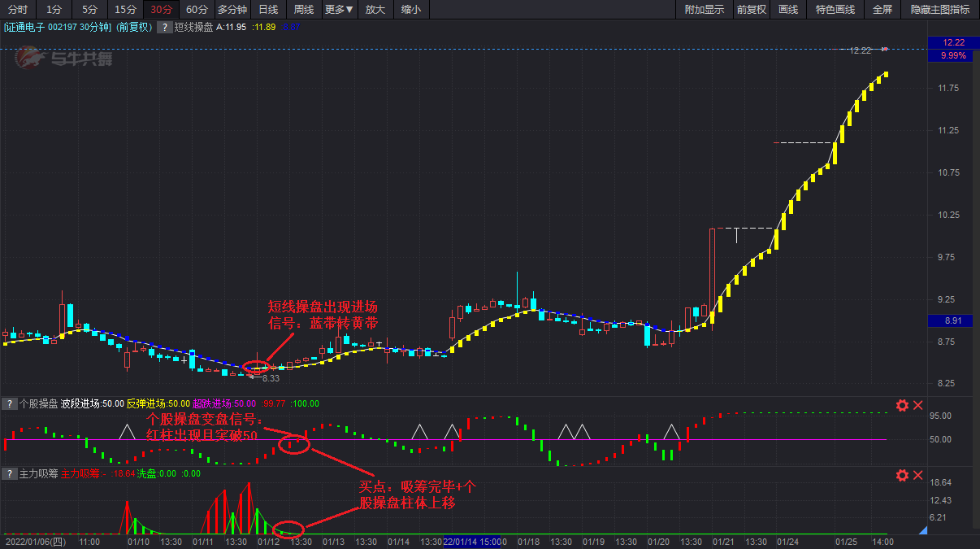980x549 pixels.
Task: Click the 反弹进场:50.00 value
Action: tap(158, 403)
